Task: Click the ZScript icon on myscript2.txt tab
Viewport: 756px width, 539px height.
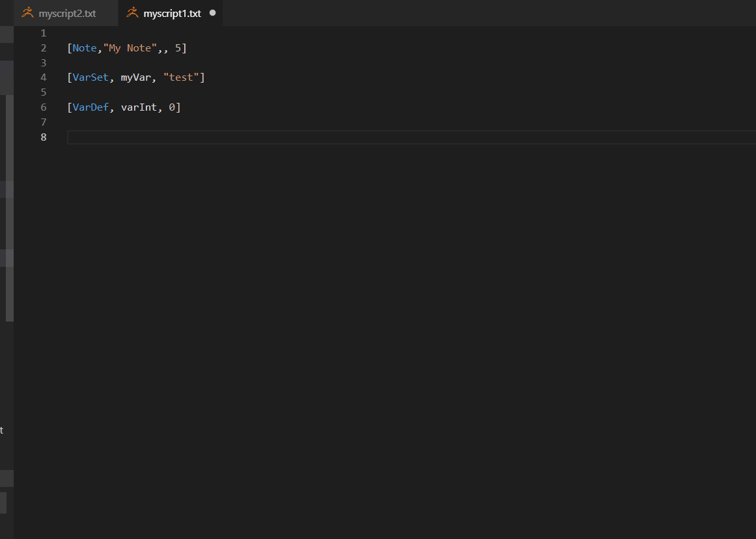Action: pos(27,12)
